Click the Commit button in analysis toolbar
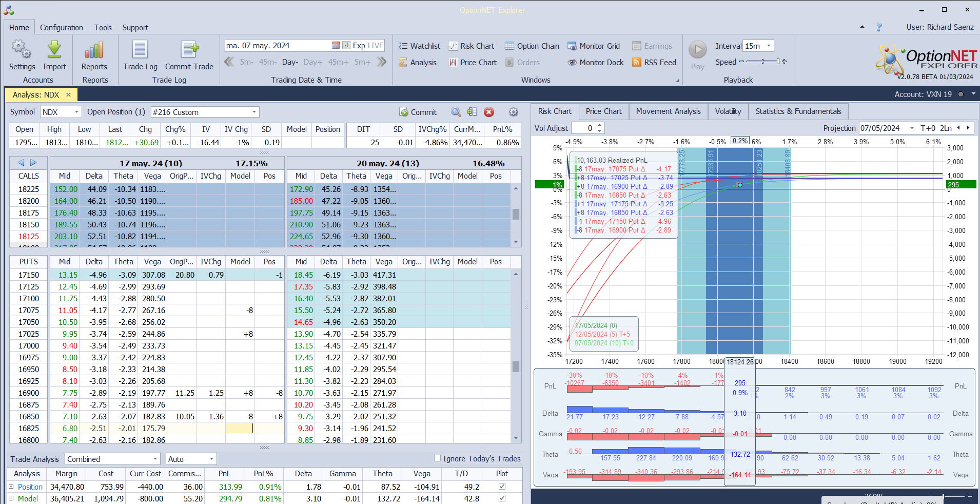Image resolution: width=980 pixels, height=504 pixels. click(418, 112)
